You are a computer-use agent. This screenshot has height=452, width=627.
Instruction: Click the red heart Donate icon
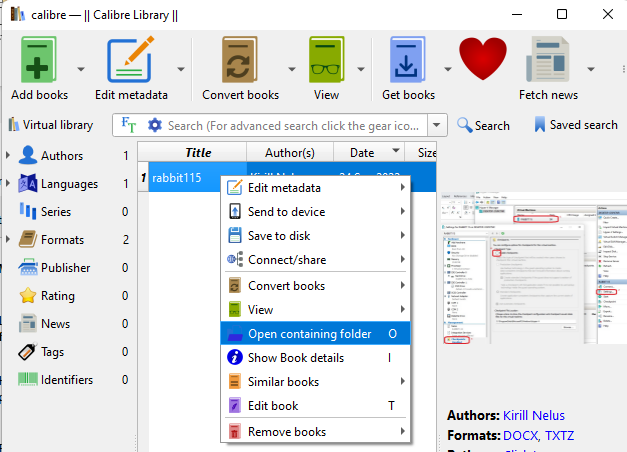[483, 59]
